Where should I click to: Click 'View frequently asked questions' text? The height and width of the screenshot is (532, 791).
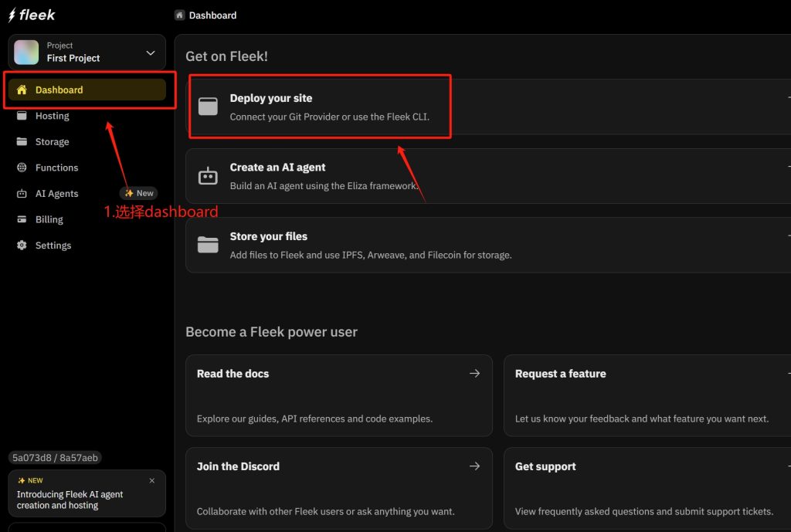644,511
